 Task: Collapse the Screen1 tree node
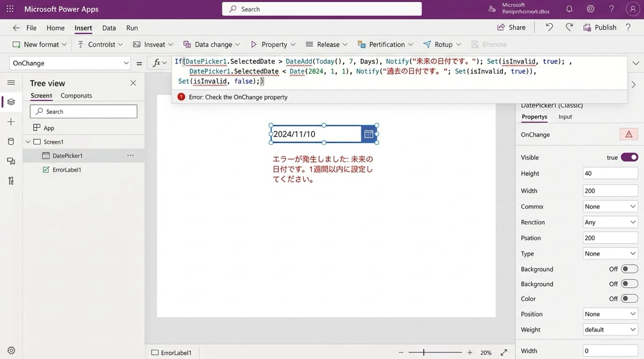[x=28, y=142]
